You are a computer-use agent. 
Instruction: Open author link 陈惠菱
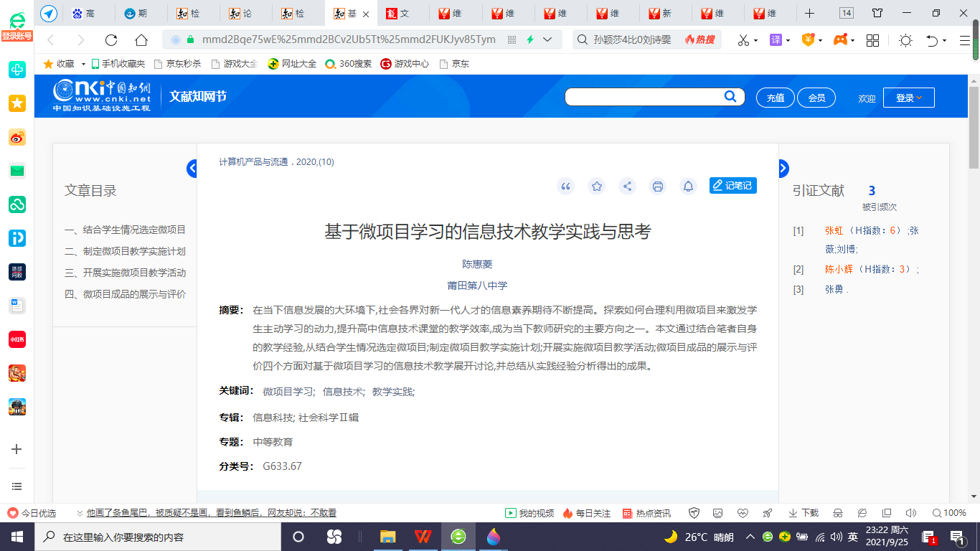coord(477,264)
